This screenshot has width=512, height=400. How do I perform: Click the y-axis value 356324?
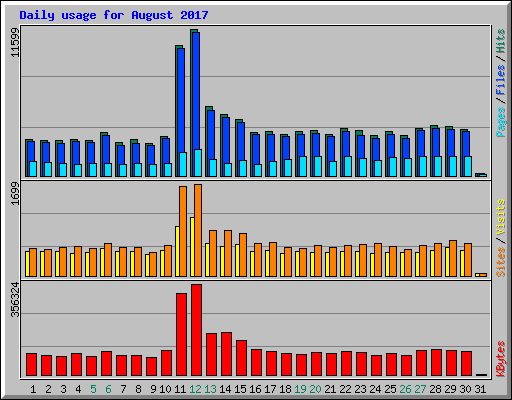point(15,300)
